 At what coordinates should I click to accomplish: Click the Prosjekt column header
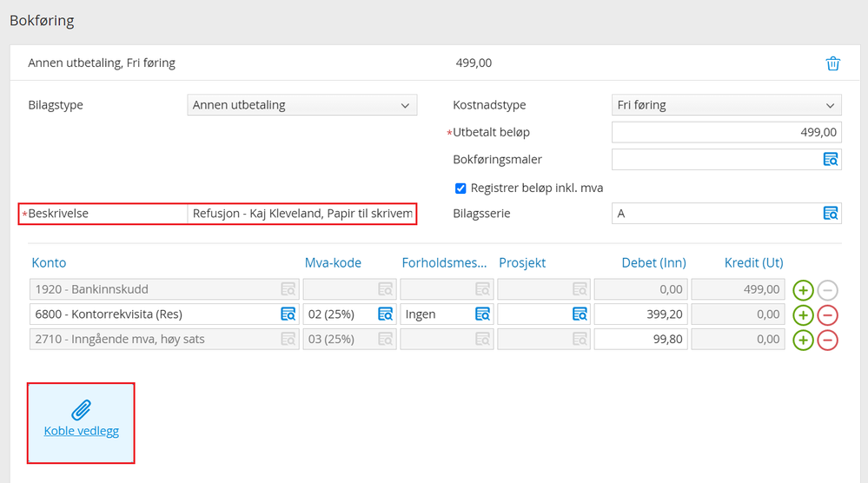pos(522,263)
